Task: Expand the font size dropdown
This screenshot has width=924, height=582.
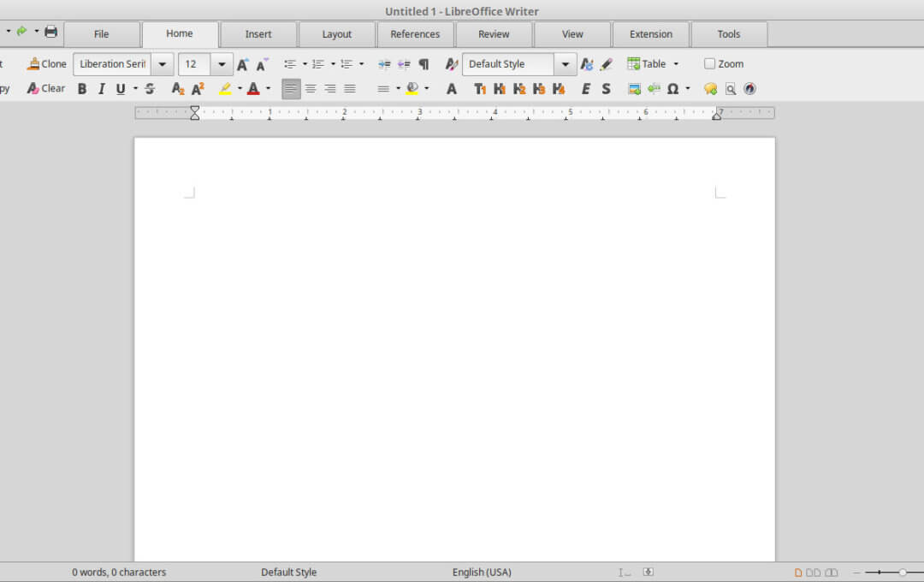Action: (222, 64)
